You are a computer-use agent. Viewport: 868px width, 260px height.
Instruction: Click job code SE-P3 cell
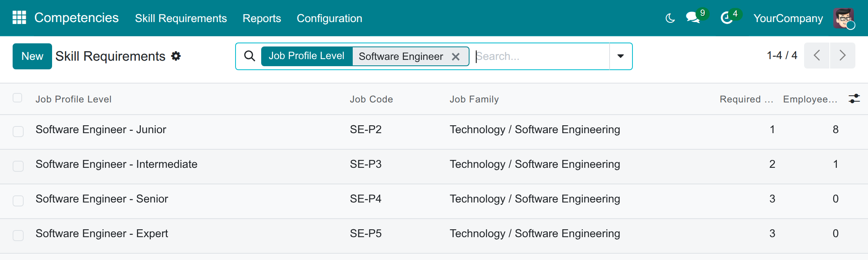tap(366, 164)
